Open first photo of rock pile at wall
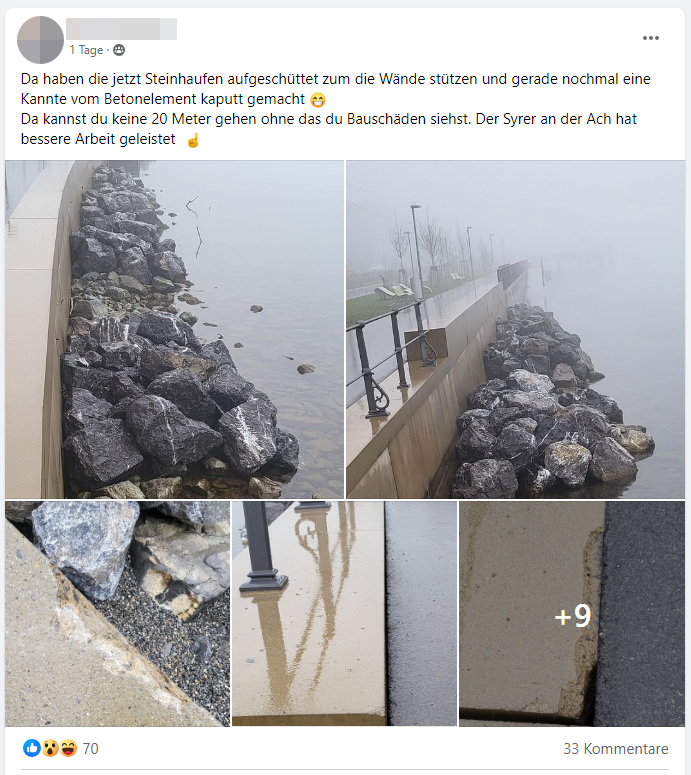The width and height of the screenshot is (691, 775). [x=174, y=329]
